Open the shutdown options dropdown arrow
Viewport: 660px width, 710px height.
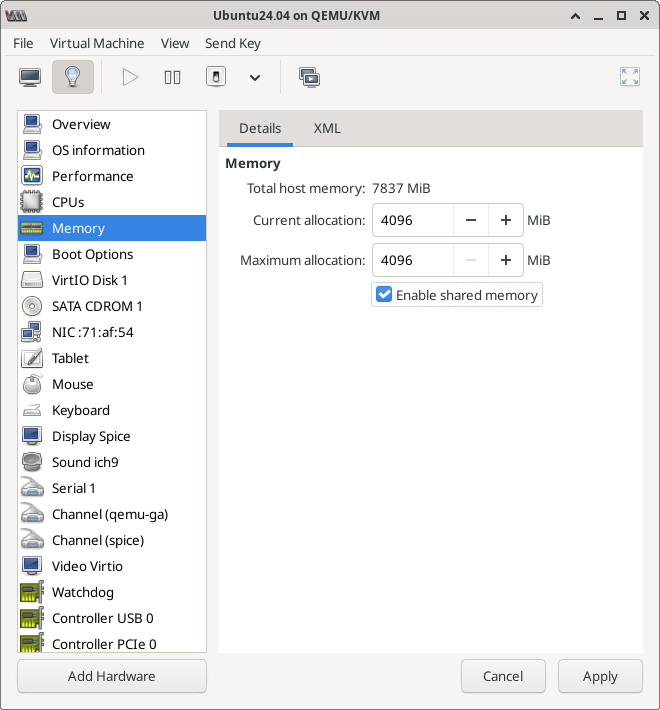pos(255,77)
